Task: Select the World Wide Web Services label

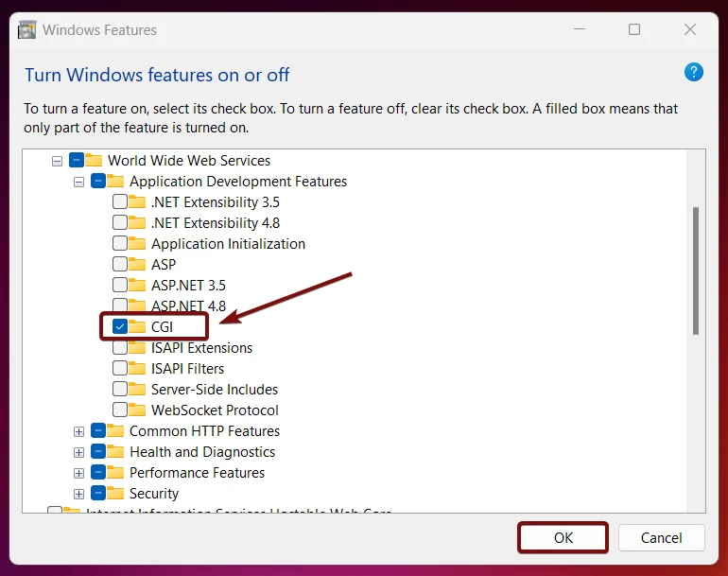Action: (x=189, y=161)
